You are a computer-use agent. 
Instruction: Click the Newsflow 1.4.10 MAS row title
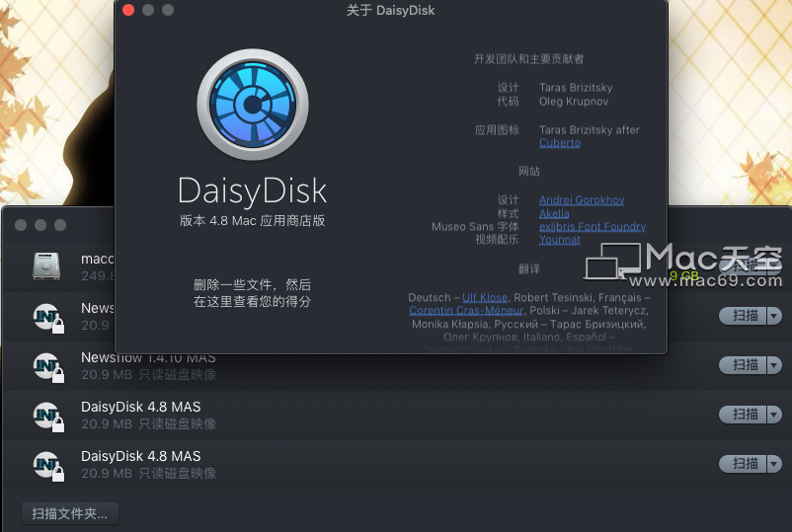click(148, 357)
